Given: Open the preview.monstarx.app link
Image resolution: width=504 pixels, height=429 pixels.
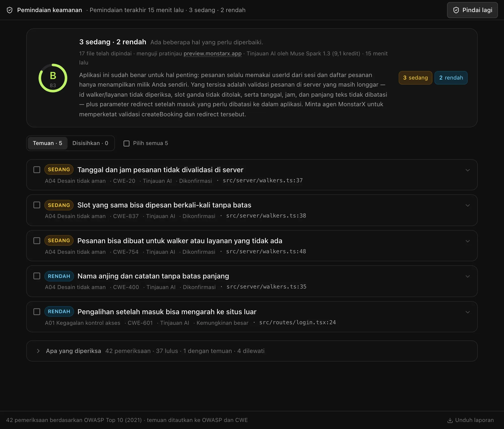Looking at the screenshot, I should point(212,53).
